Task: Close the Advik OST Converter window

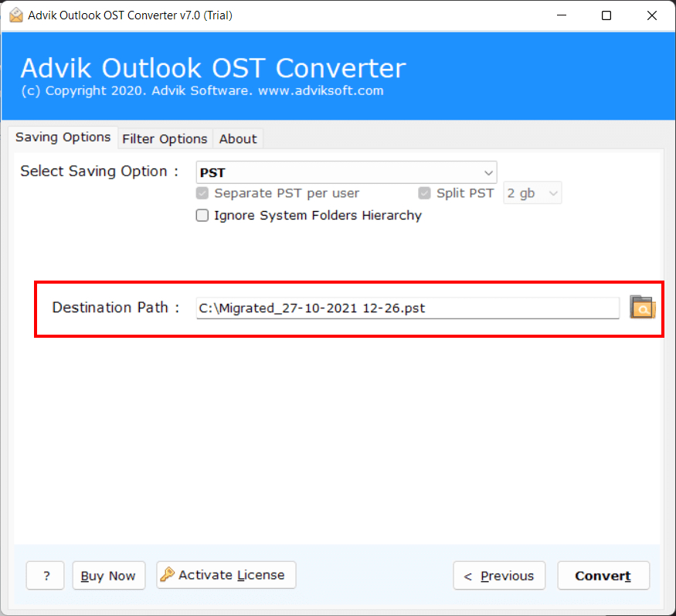Action: pos(651,15)
